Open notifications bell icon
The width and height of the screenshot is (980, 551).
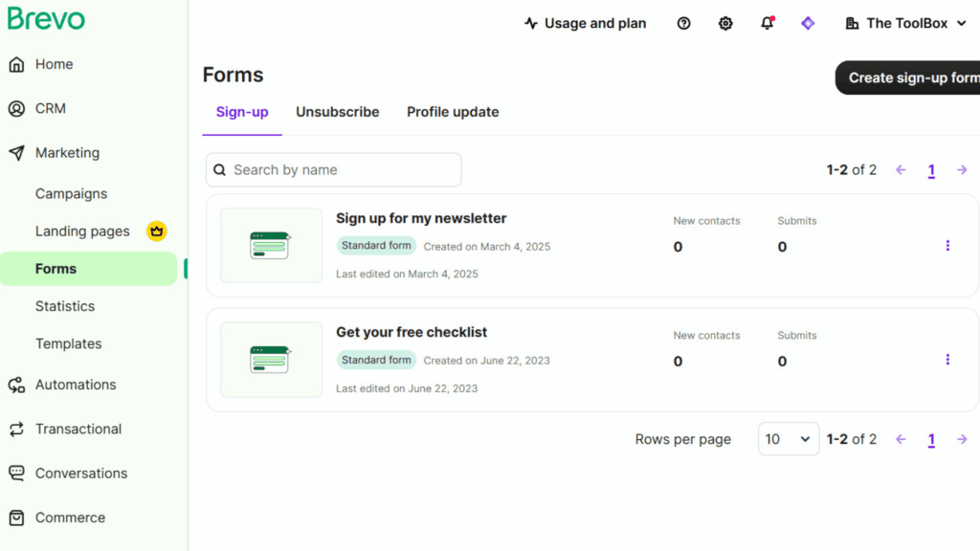click(x=767, y=24)
